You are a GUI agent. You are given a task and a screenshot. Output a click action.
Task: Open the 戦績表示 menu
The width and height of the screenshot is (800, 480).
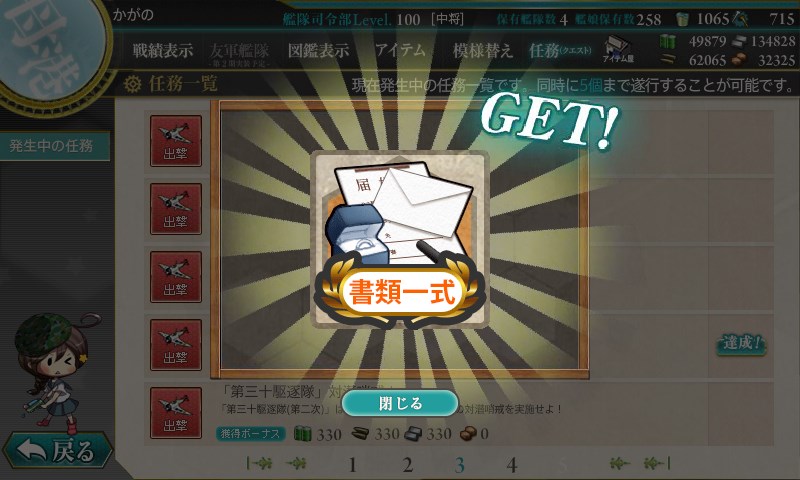163,50
